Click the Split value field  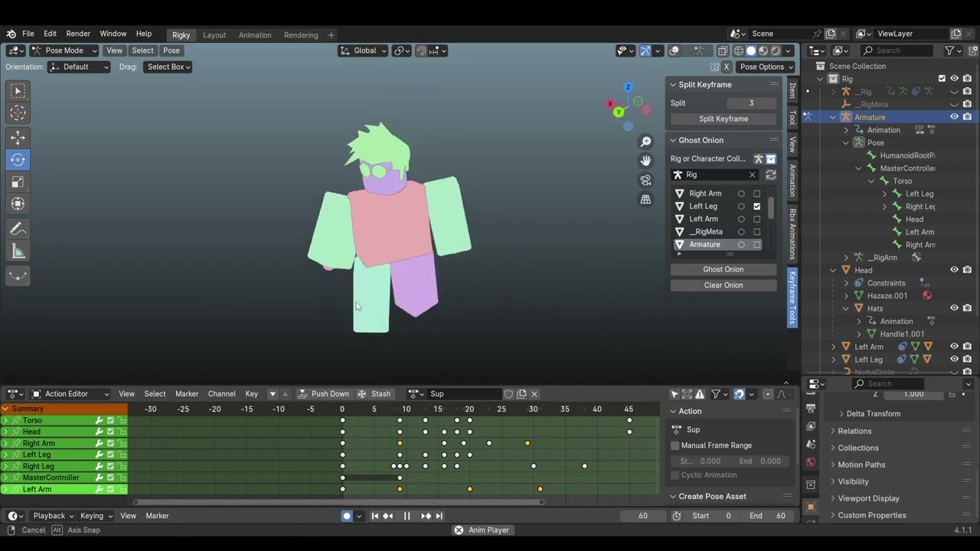click(750, 103)
